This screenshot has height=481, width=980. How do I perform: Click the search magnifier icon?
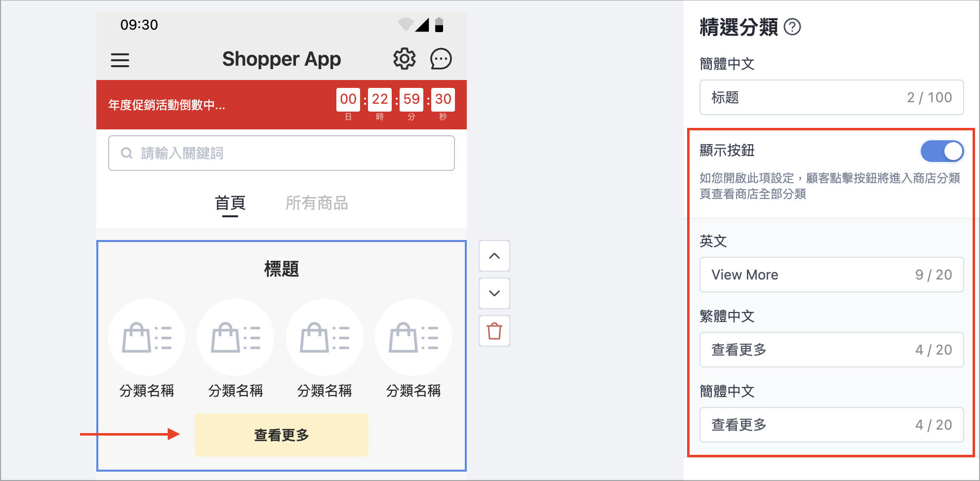click(126, 153)
